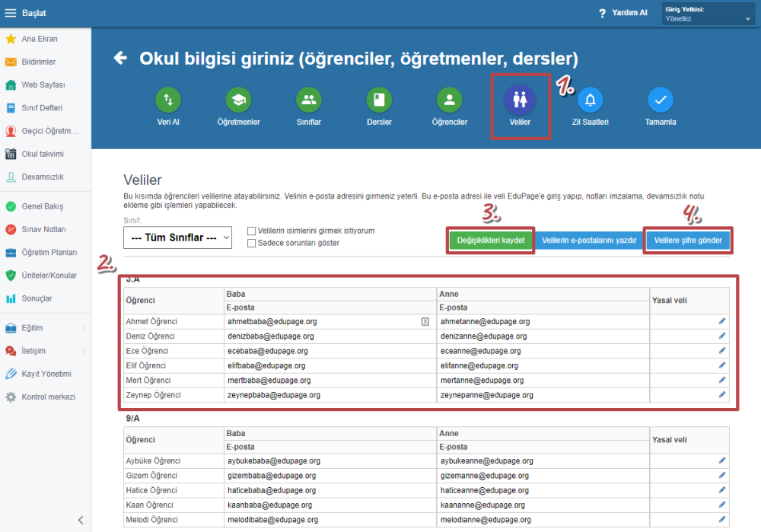The height and width of the screenshot is (532, 761).
Task: Open the Öğretmenler step icon
Action: pyautogui.click(x=238, y=100)
